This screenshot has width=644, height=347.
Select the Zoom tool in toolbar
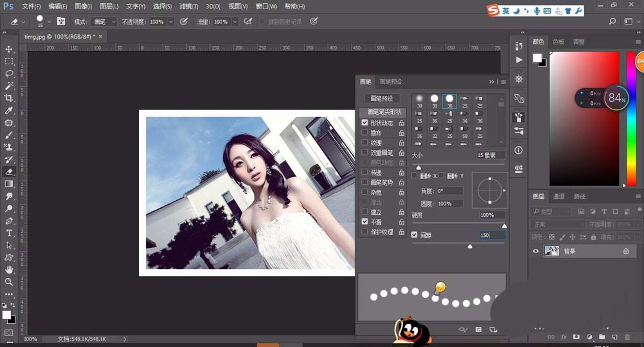tap(9, 282)
